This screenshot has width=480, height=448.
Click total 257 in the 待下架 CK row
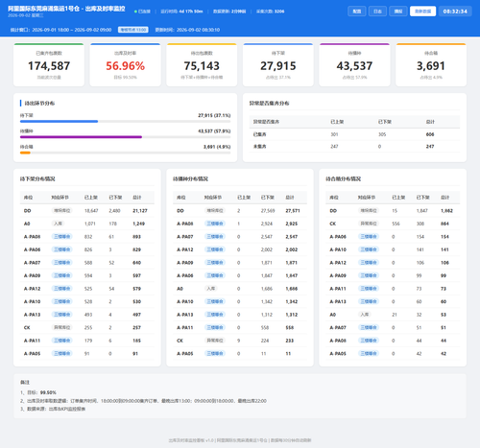136,328
